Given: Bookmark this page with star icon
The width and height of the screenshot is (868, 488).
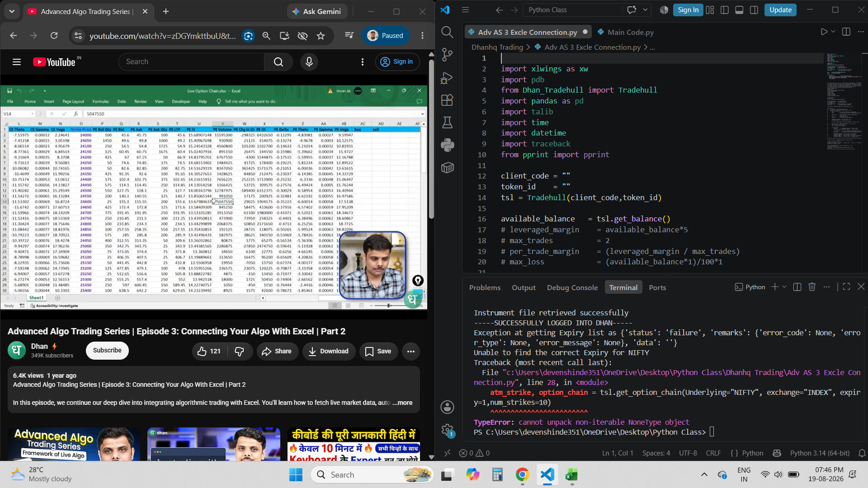Looking at the screenshot, I should point(321,36).
